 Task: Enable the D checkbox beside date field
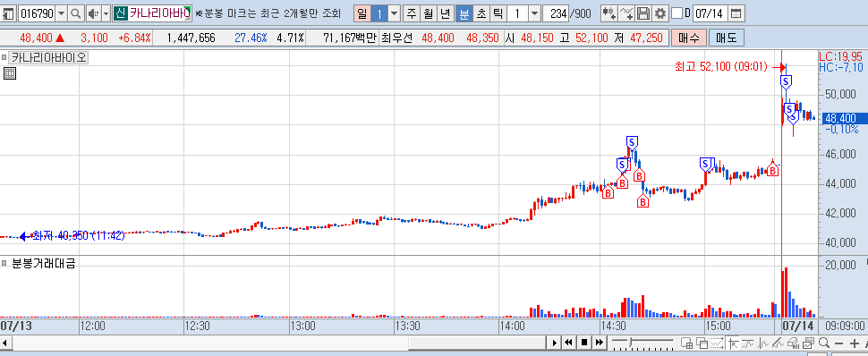pos(677,13)
